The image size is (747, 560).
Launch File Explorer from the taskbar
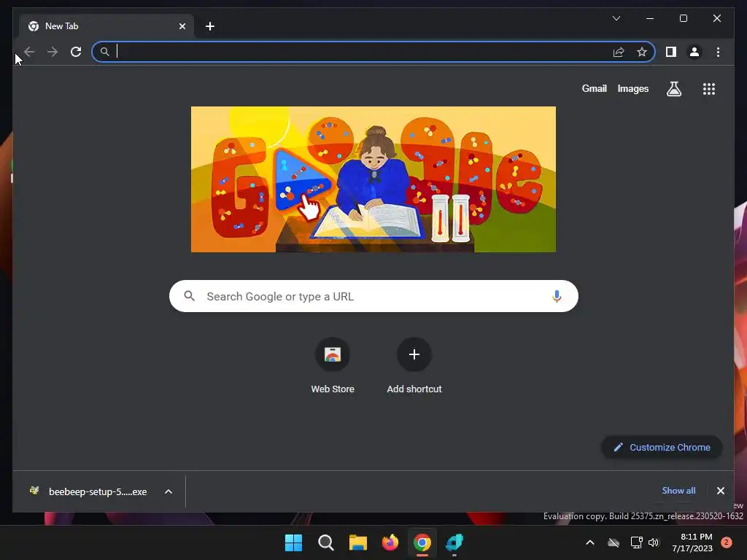tap(357, 542)
